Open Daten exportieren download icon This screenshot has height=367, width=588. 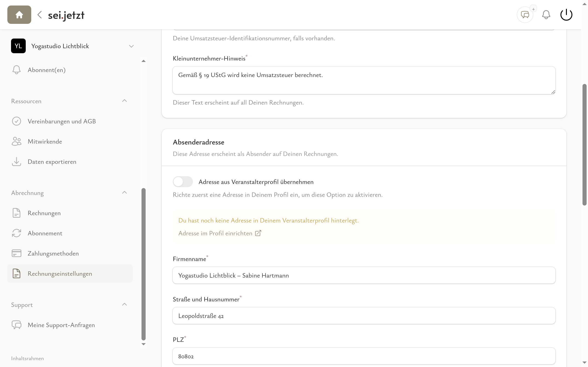(16, 162)
